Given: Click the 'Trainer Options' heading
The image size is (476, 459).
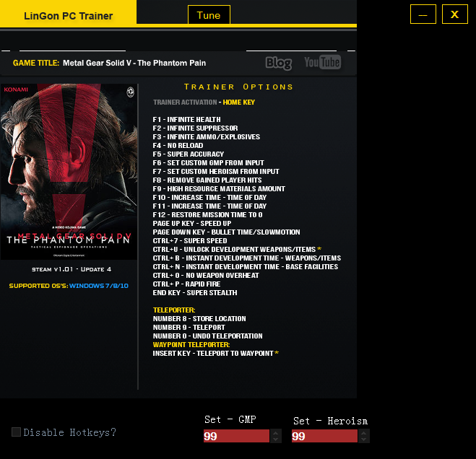Looking at the screenshot, I should [x=238, y=87].
